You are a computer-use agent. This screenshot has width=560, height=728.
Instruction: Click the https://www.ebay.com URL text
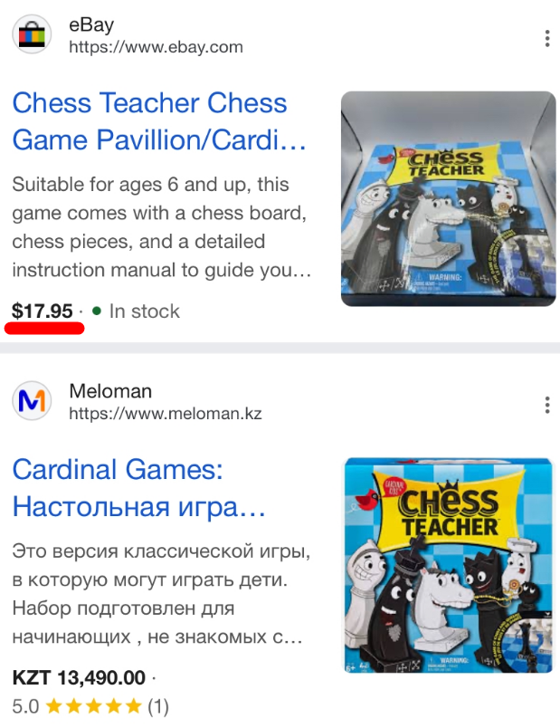156,47
